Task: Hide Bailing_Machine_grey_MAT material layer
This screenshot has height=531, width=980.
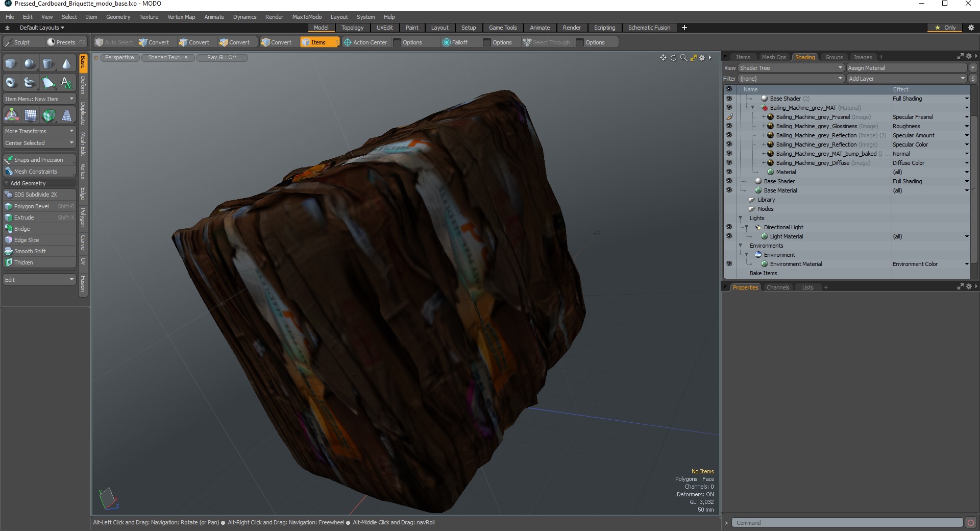Action: click(x=729, y=108)
